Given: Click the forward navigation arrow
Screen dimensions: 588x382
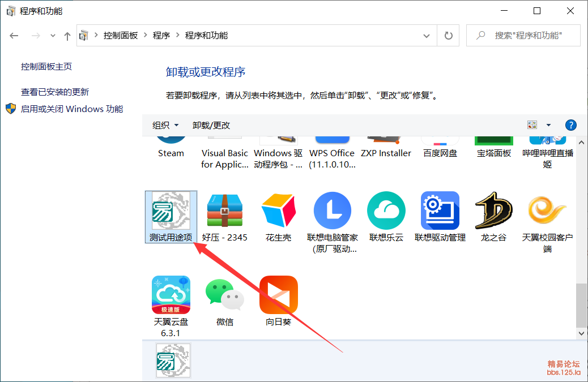Looking at the screenshot, I should [36, 36].
